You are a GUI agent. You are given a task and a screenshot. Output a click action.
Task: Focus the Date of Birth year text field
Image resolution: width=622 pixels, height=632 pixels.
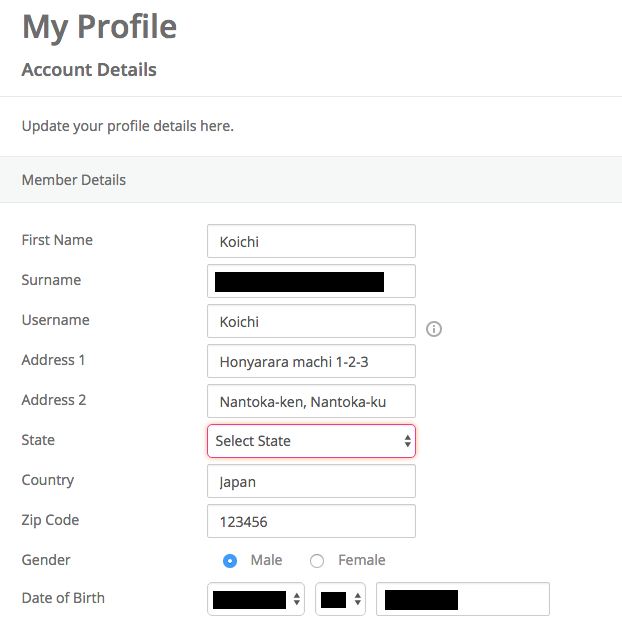pyautogui.click(x=462, y=600)
